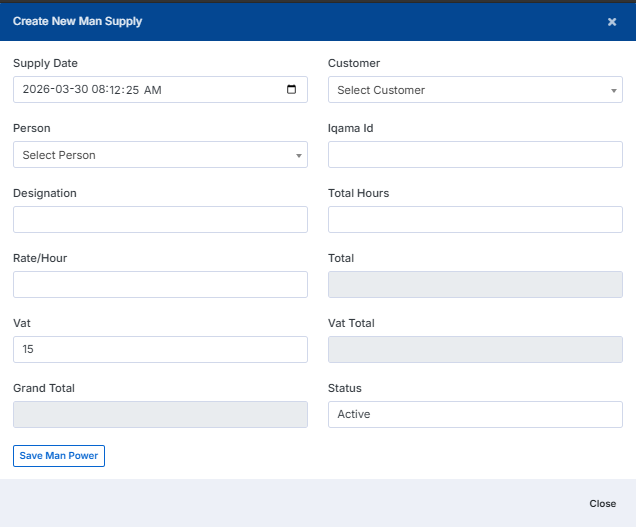The image size is (636, 527).
Task: Open the calendar picker in Supply Date
Action: pos(291,89)
